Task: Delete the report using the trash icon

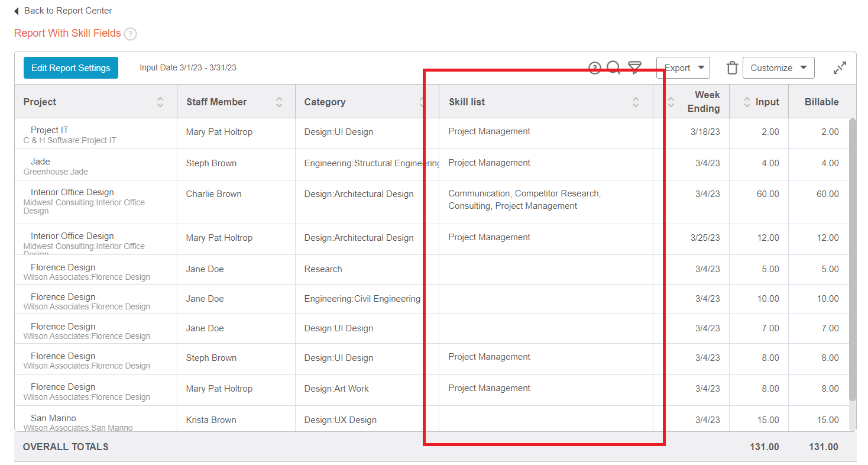Action: click(x=732, y=67)
